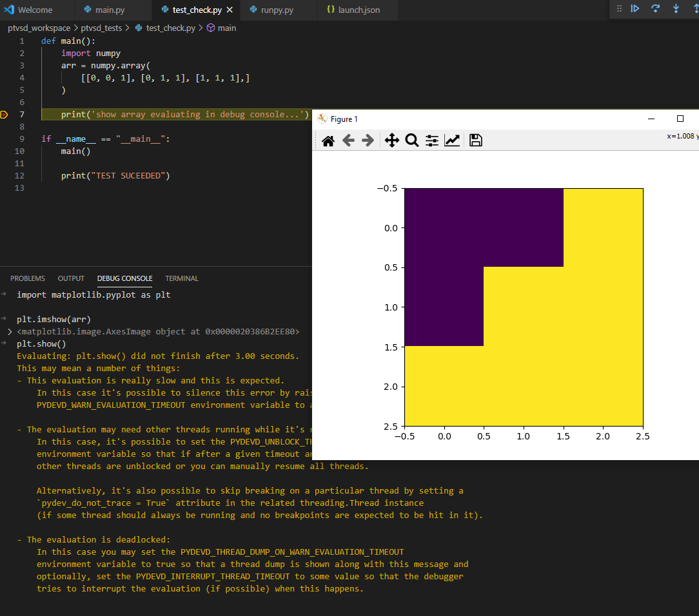
Task: Open the main breadcrumb symbol dropdown
Action: (x=221, y=28)
